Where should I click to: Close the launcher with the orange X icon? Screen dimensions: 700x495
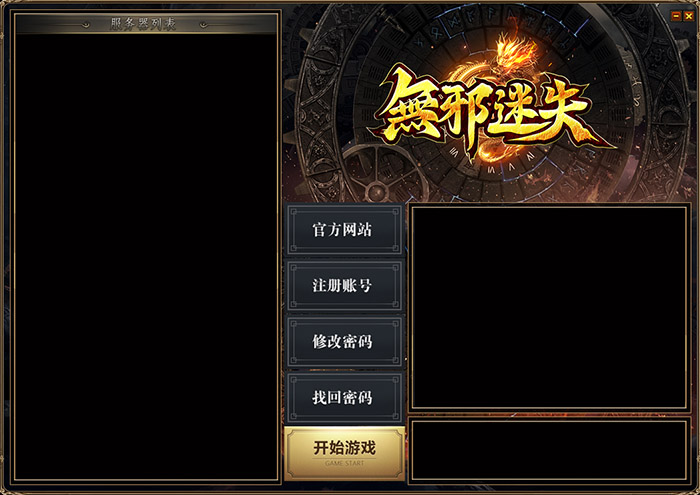[x=689, y=16]
